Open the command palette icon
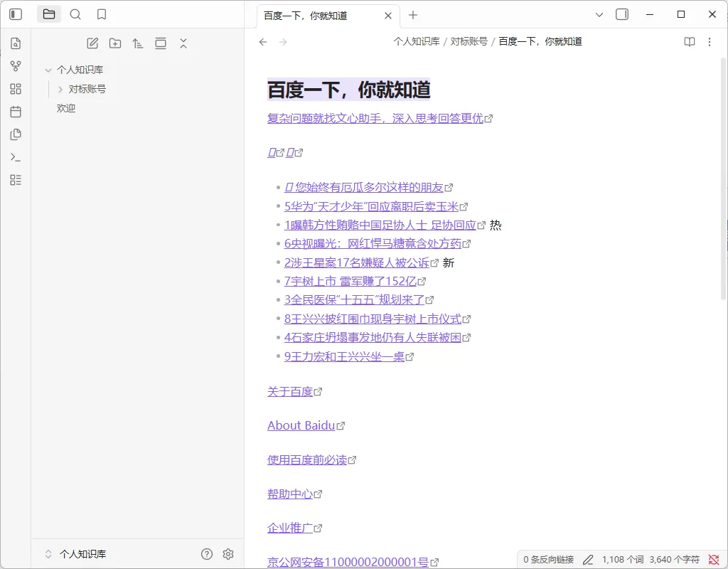 (x=16, y=157)
